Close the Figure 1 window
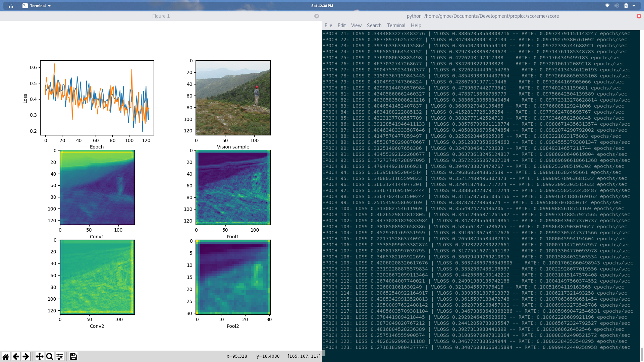Image resolution: width=644 pixels, height=362 pixels. pos(317,16)
